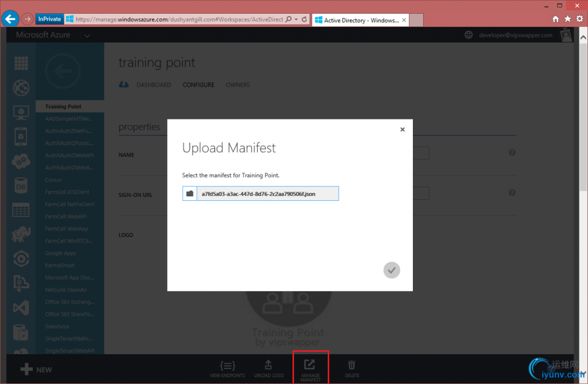
Task: Open Storage table icon in sidebar
Action: (21, 210)
